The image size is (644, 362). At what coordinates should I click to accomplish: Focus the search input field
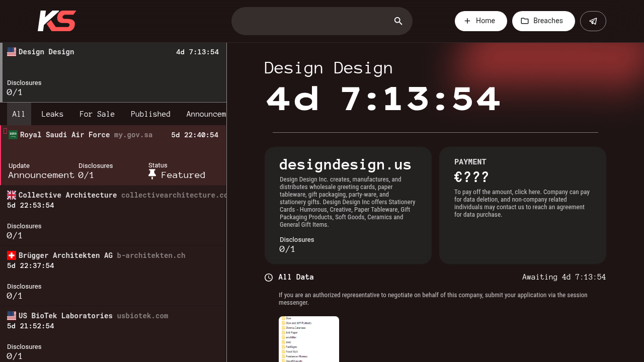(322, 21)
